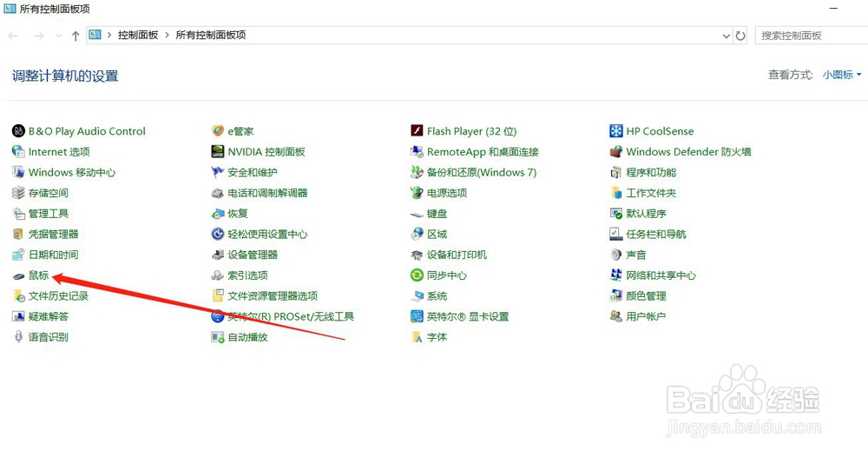This screenshot has height=457, width=868.
Task: Click the 安全和维护 flag icon
Action: pyautogui.click(x=218, y=172)
